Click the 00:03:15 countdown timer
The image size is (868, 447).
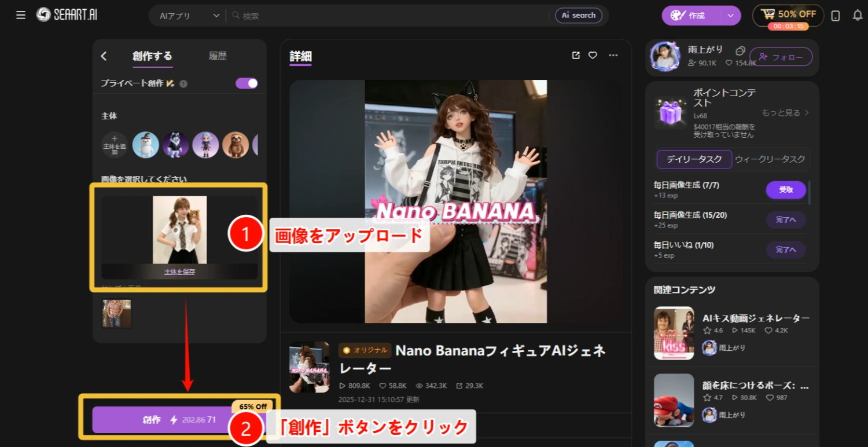(x=788, y=26)
